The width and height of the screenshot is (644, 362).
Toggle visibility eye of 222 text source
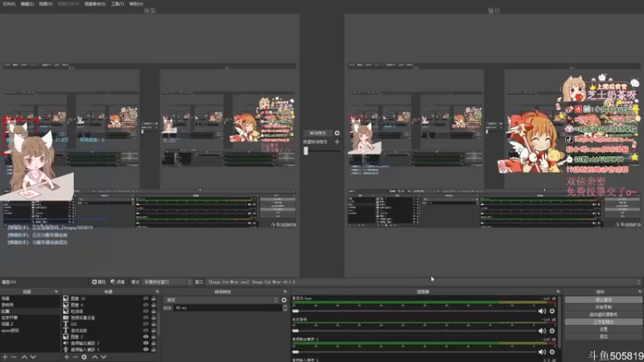point(146,324)
